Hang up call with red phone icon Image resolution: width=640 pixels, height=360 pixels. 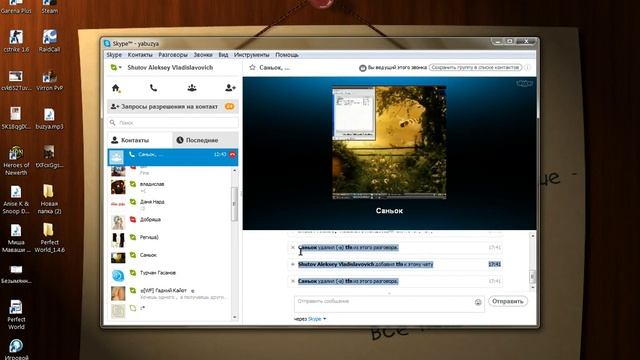(x=232, y=155)
